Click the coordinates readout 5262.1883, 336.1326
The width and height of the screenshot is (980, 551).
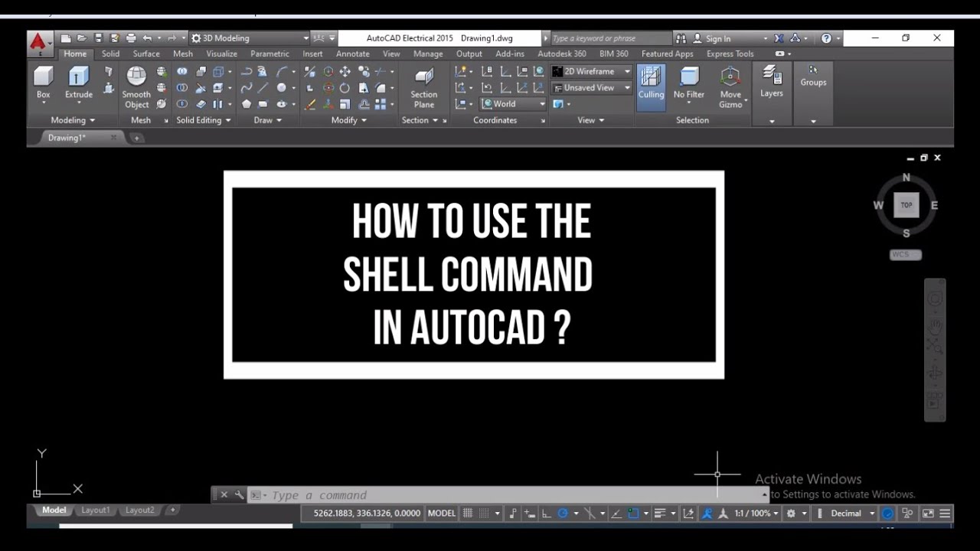point(367,514)
